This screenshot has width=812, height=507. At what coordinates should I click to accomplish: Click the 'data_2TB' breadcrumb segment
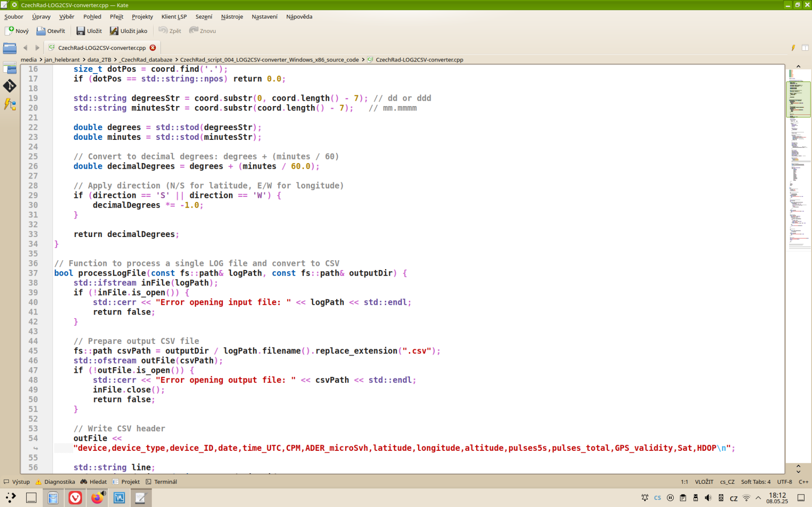(x=99, y=60)
